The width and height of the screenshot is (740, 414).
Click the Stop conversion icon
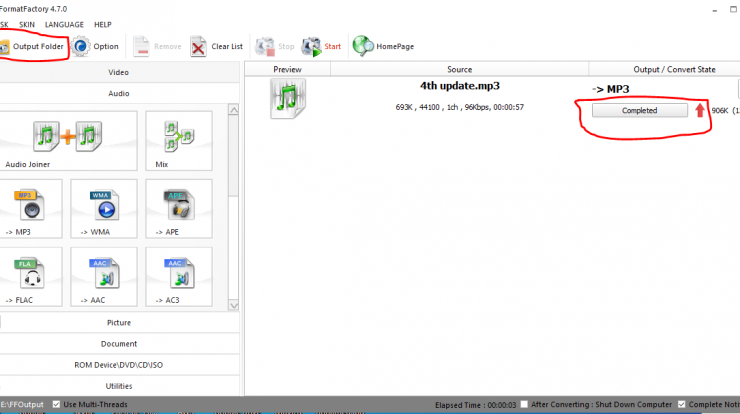click(x=265, y=46)
